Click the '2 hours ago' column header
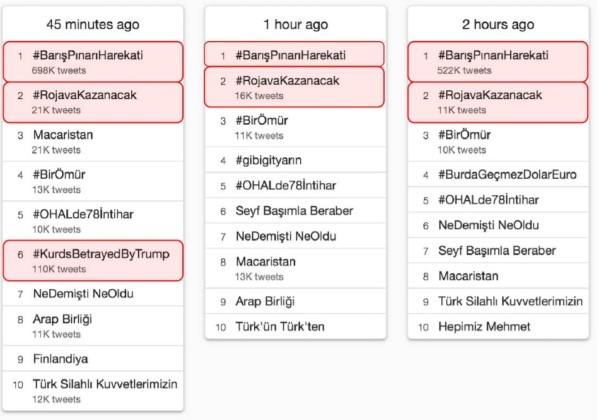Screen dimensions: 600x420 (494, 23)
